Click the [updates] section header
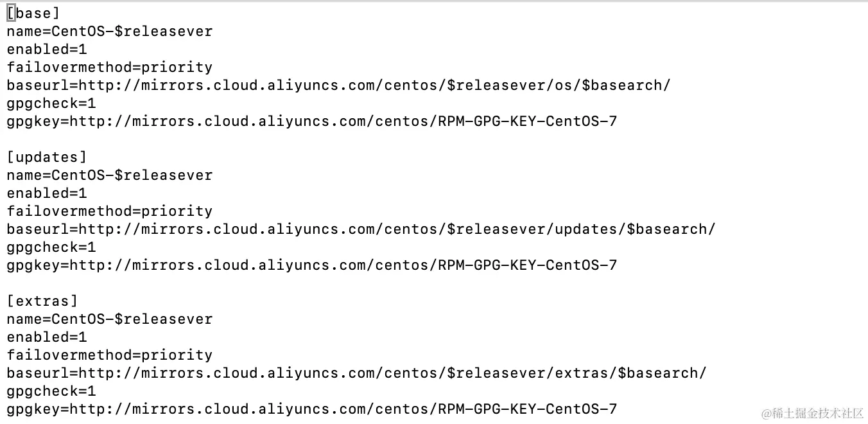Image resolution: width=868 pixels, height=424 pixels. [x=46, y=157]
